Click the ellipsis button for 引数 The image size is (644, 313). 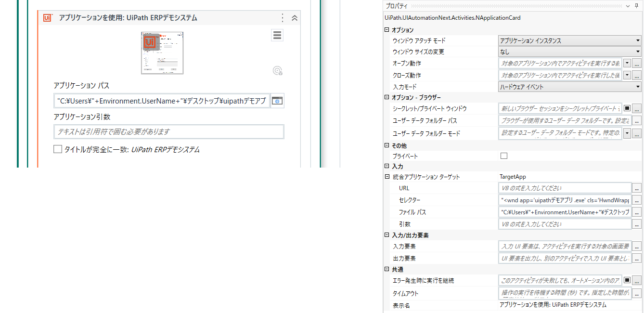(637, 224)
